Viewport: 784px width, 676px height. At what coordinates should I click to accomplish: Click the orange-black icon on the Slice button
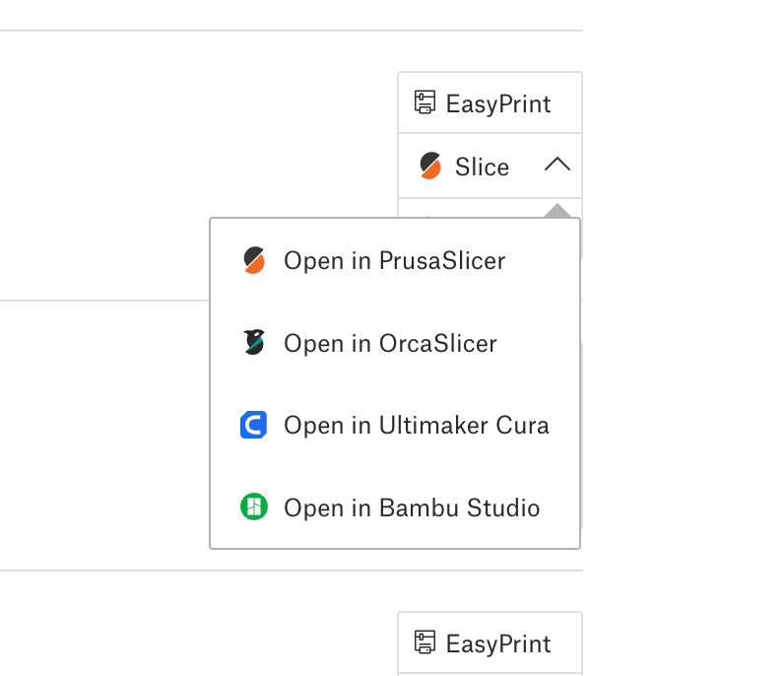(x=430, y=166)
